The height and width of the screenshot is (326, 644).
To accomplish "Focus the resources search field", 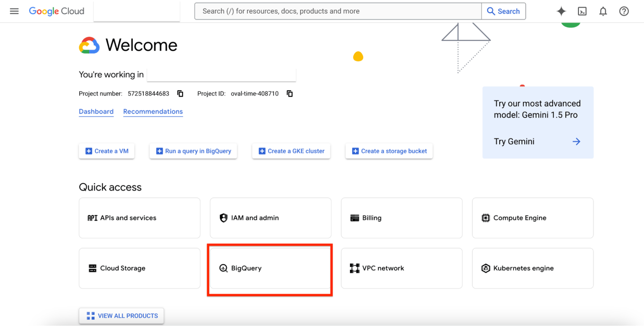I will tap(338, 11).
